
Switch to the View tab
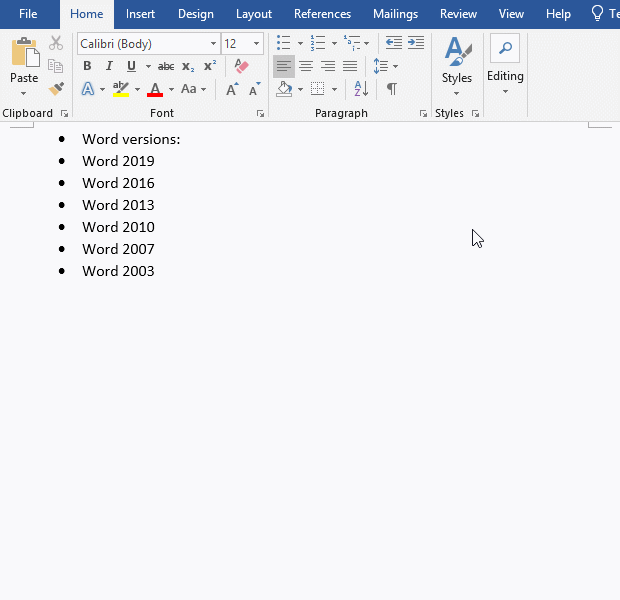[x=511, y=14]
